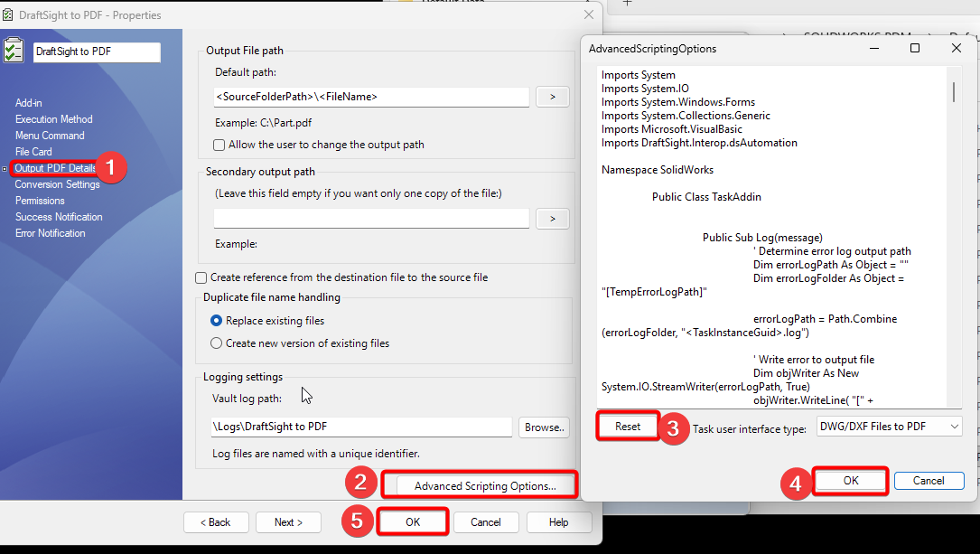
Task: Close the AdvancedScriptingOptions window
Action: [957, 48]
